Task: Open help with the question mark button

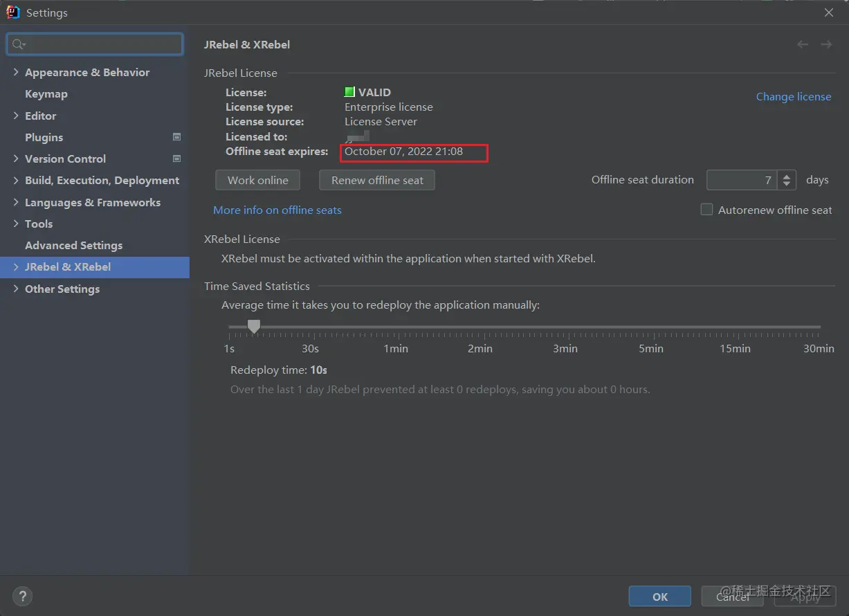Action: coord(22,596)
